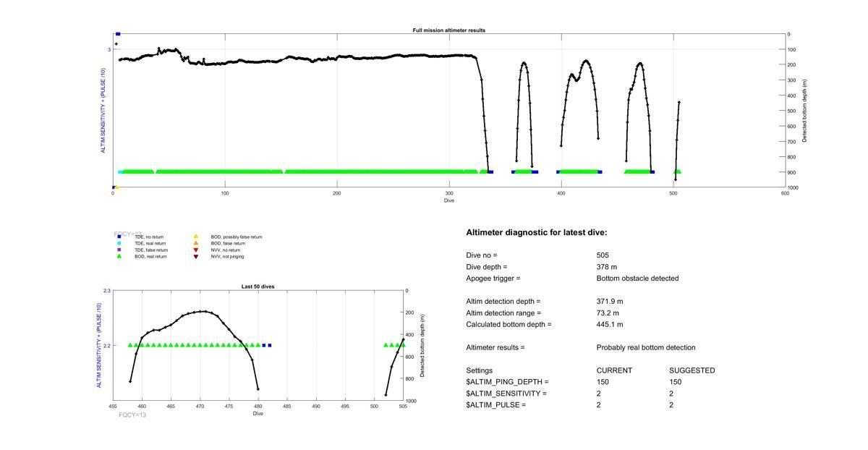Click the 'SUGGESTED' column header
868x450 pixels.
692,370
